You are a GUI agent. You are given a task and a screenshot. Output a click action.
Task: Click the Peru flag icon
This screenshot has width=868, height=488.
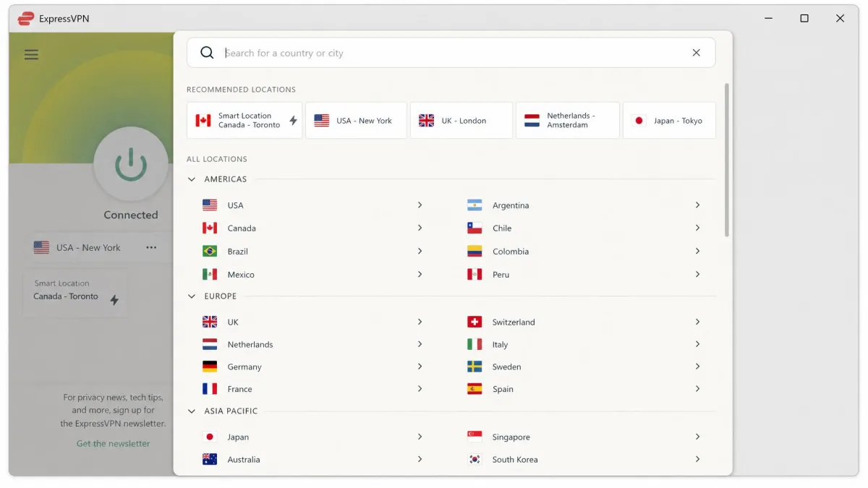pos(475,274)
